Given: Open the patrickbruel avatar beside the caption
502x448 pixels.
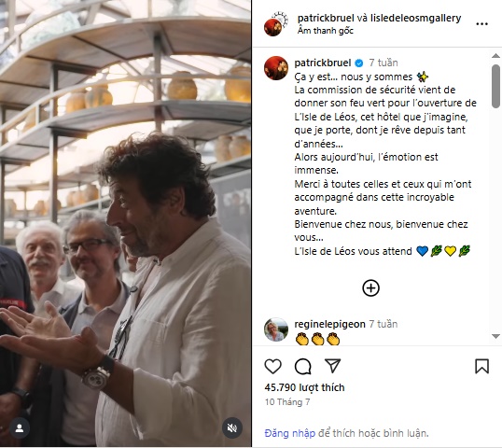Looking at the screenshot, I should 276,68.
